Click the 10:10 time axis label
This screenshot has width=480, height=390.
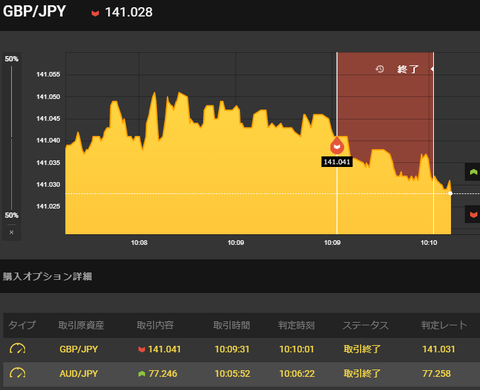click(429, 243)
